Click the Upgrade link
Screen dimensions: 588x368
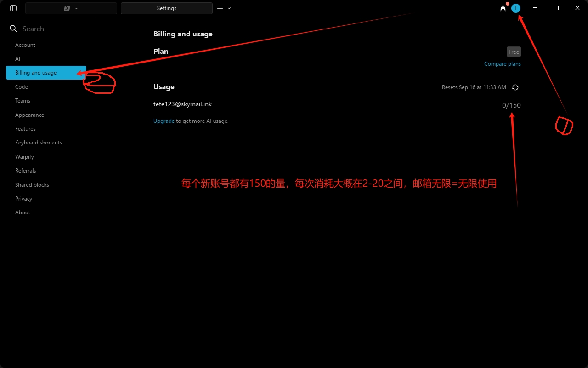click(x=164, y=121)
